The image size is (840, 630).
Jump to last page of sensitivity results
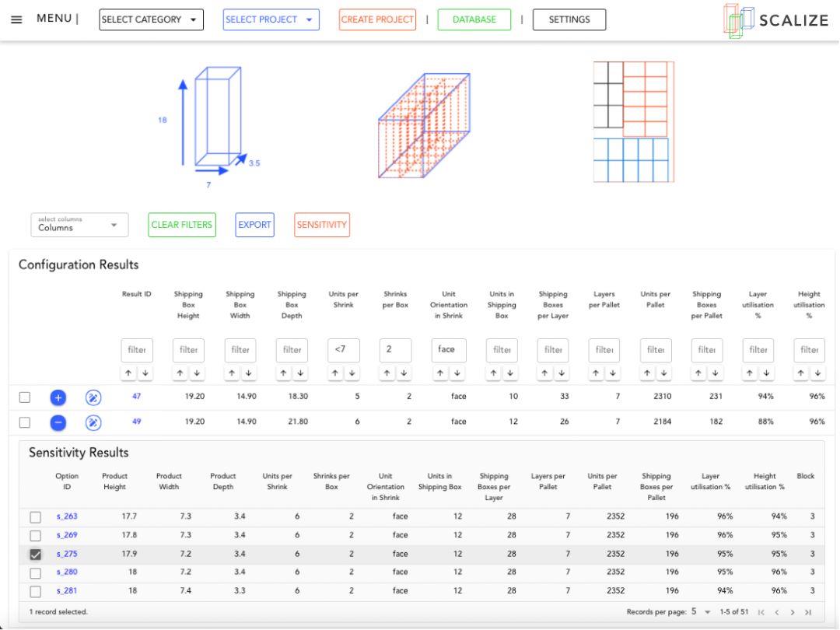coord(808,612)
